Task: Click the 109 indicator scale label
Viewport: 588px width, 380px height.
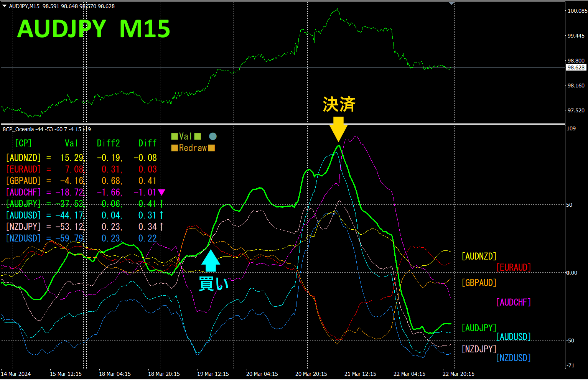Action: pos(571,128)
